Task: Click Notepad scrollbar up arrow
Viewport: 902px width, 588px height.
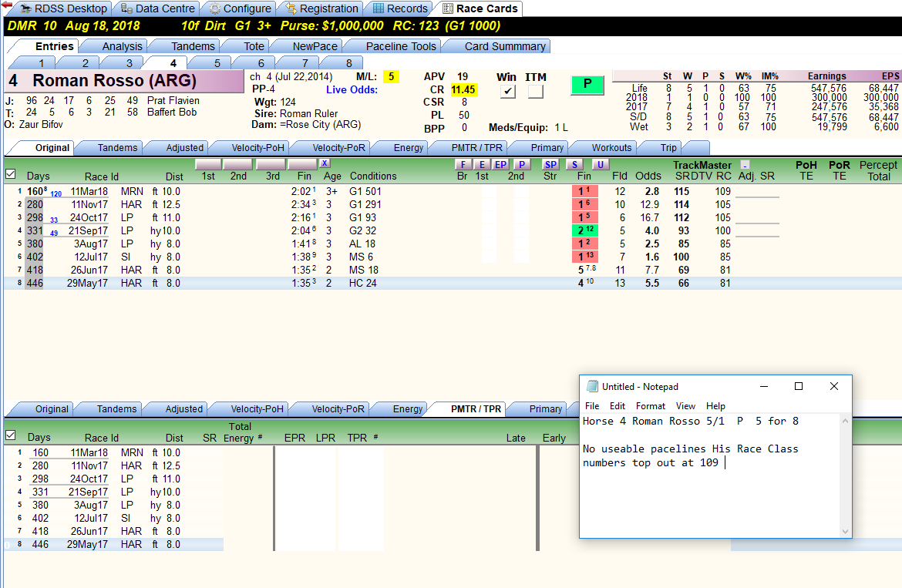Action: coord(845,422)
